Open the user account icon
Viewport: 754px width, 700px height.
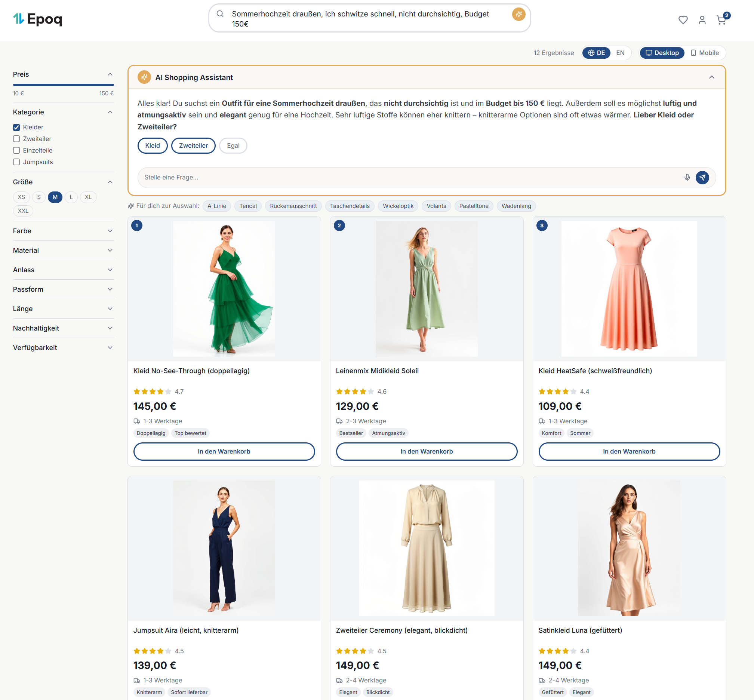click(x=702, y=20)
